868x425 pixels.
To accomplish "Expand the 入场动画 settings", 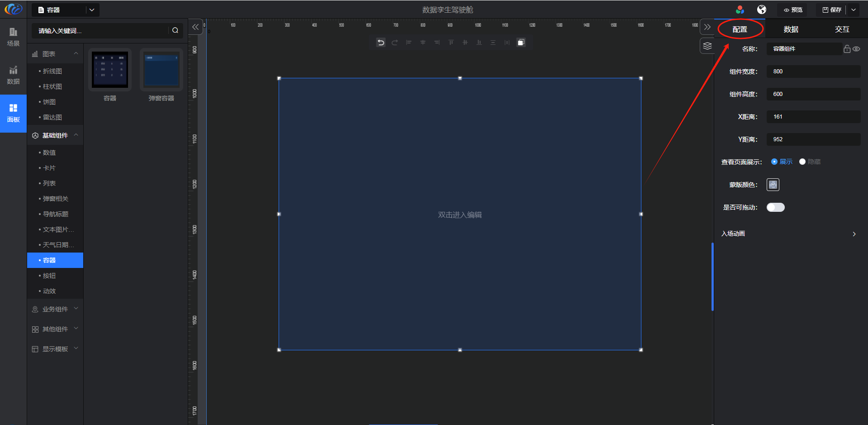I will [x=854, y=234].
